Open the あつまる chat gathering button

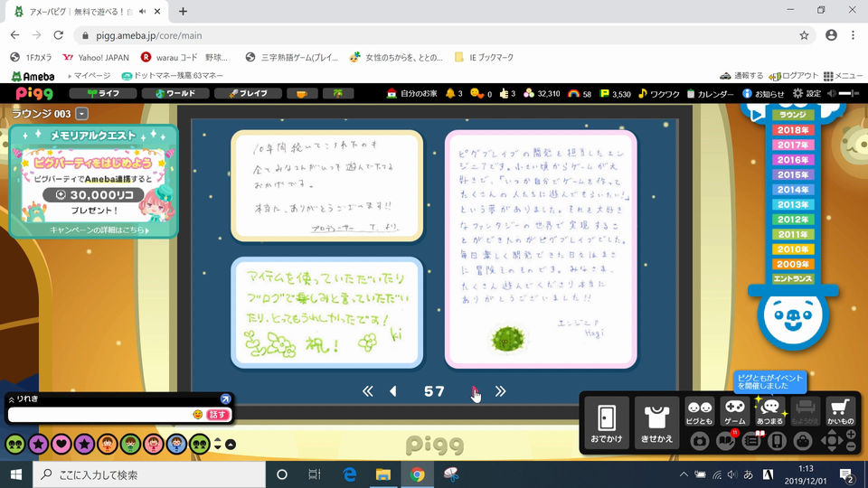(770, 412)
